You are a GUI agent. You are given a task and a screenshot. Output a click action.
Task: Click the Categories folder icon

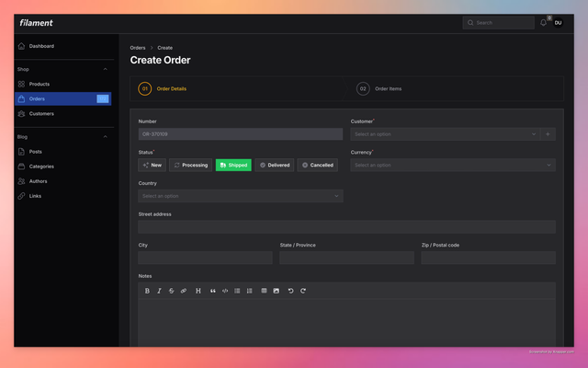[21, 167]
